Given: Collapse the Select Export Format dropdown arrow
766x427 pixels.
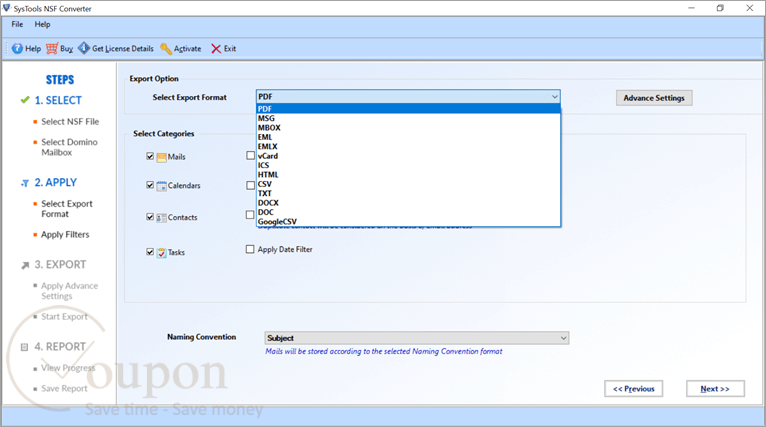Looking at the screenshot, I should pos(554,97).
